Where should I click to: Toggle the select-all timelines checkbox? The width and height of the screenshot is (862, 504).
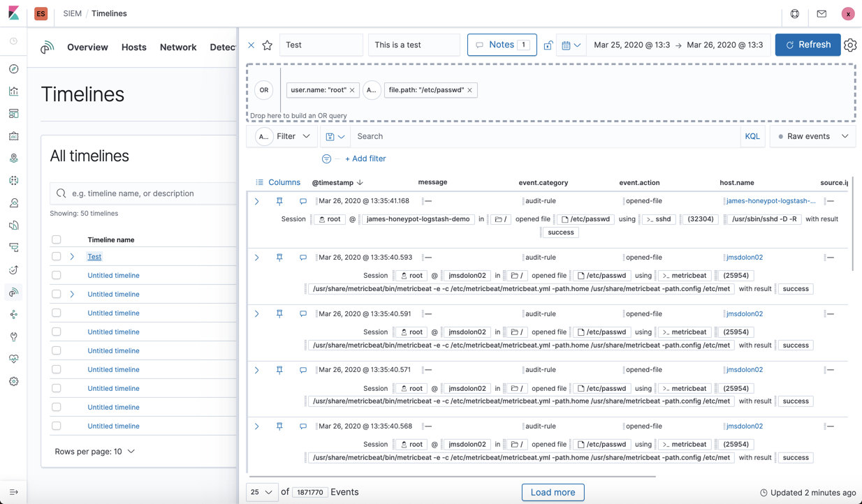click(57, 239)
